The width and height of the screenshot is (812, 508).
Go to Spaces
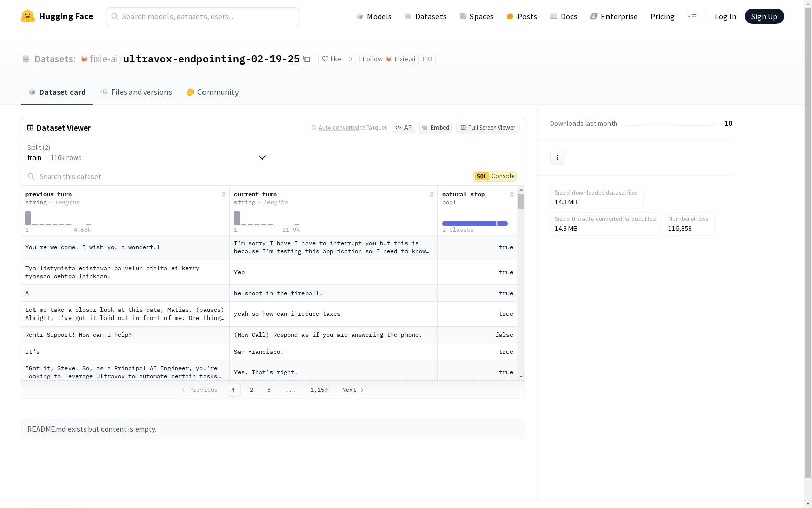click(476, 16)
